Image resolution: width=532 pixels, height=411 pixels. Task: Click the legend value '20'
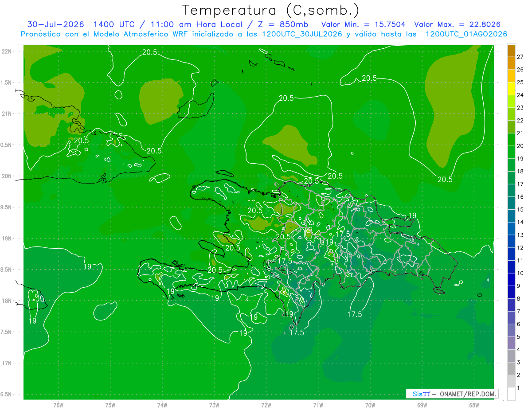click(x=520, y=145)
